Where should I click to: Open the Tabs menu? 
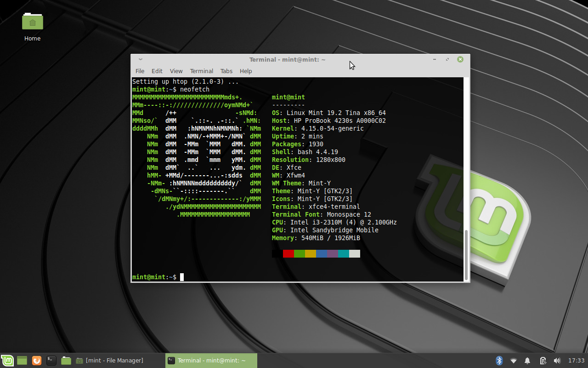[x=226, y=71]
